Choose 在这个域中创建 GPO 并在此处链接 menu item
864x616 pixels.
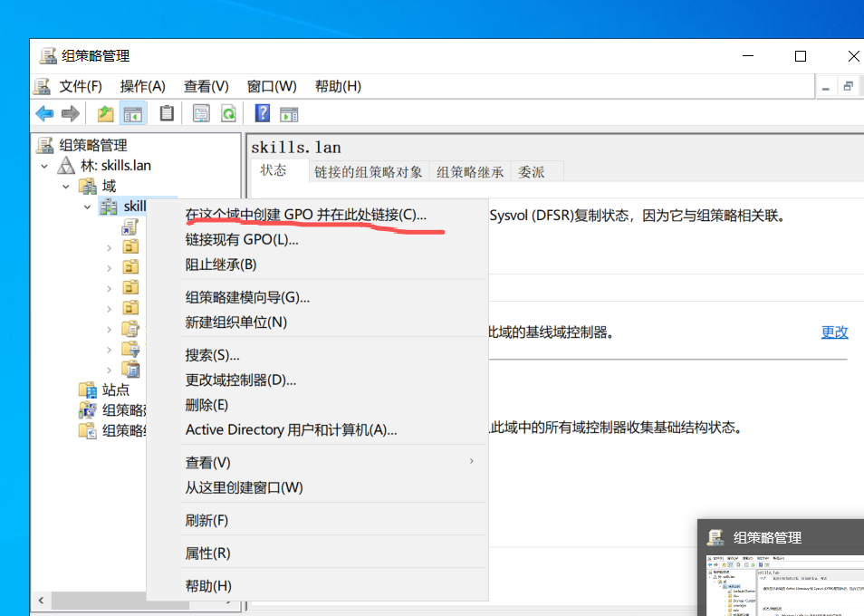(305, 215)
